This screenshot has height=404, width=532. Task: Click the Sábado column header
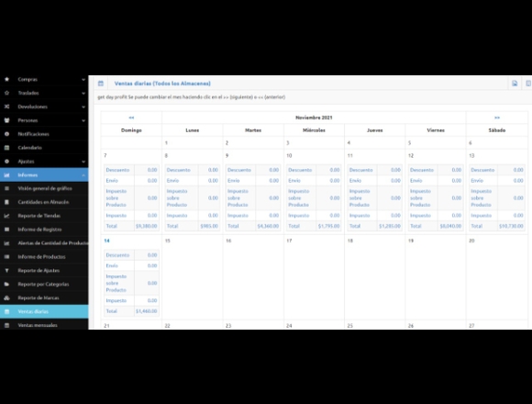pos(497,130)
